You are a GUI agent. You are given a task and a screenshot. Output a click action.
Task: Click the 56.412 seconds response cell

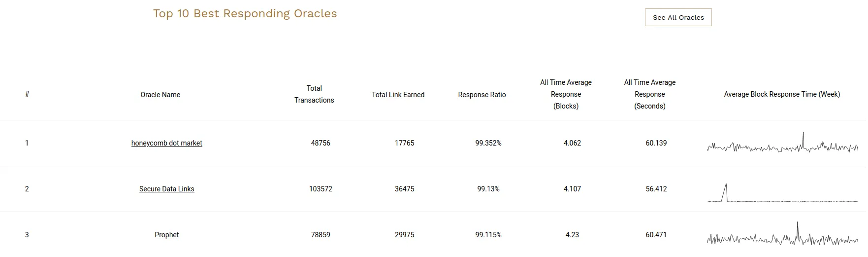click(656, 189)
